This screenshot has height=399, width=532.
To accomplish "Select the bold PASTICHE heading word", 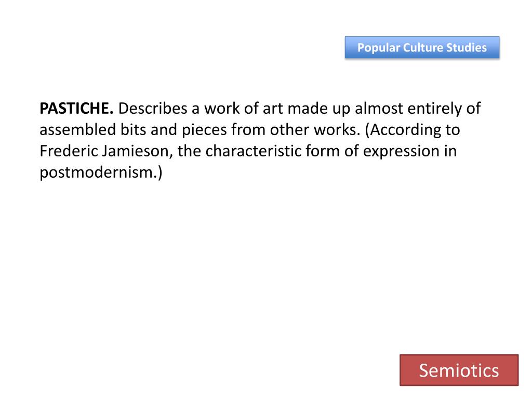I will coord(76,109).
